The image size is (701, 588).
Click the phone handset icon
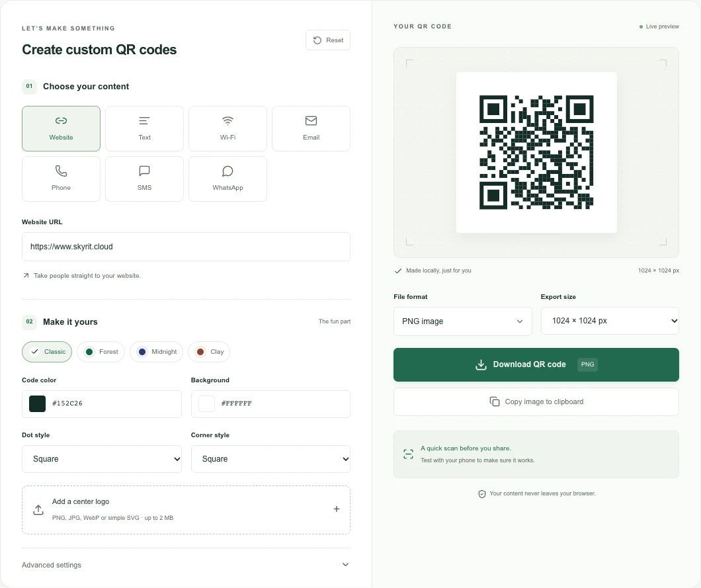click(61, 171)
